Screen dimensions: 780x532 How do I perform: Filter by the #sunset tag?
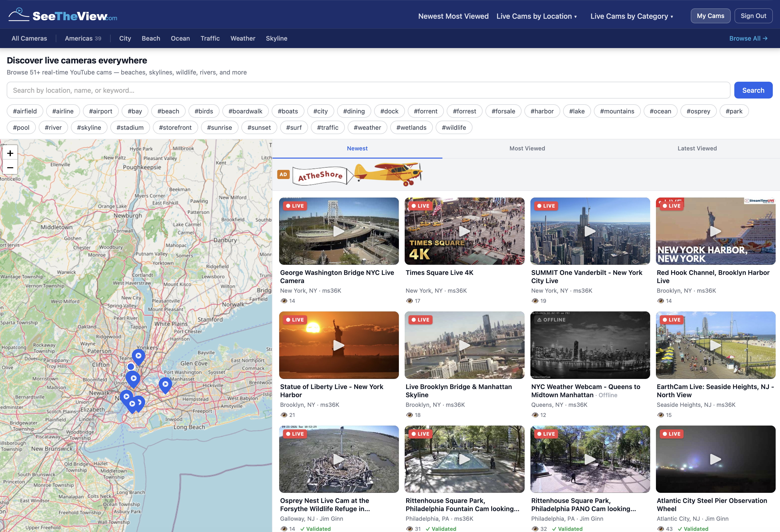pyautogui.click(x=259, y=127)
